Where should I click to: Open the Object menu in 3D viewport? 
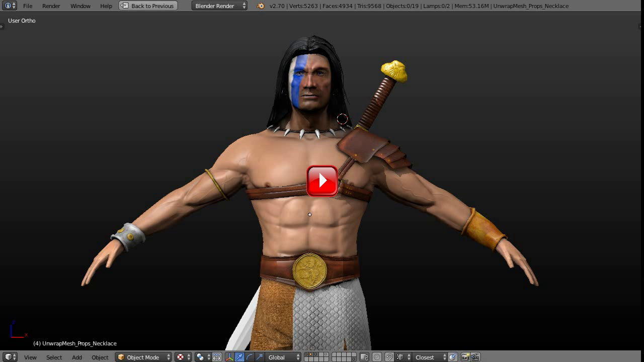(x=100, y=357)
